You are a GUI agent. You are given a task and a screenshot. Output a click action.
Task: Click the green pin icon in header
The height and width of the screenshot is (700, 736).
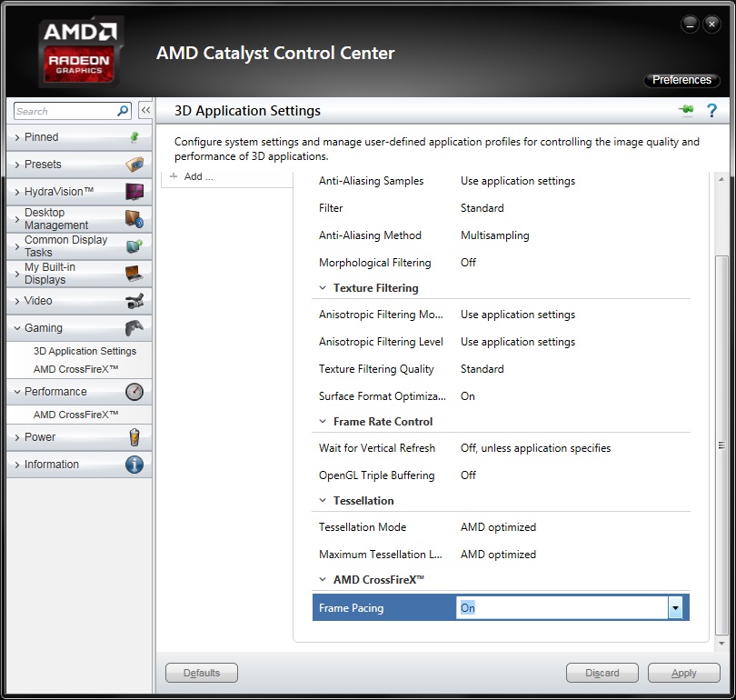click(x=686, y=110)
